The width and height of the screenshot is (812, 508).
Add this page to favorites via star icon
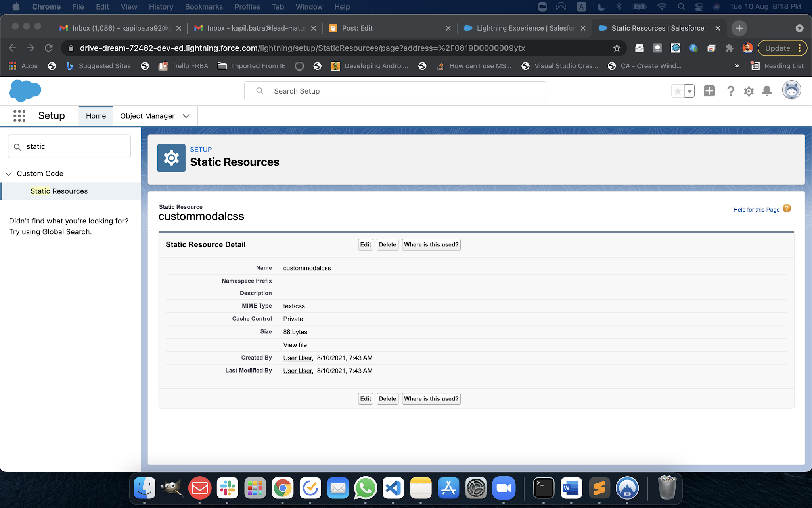tap(677, 90)
